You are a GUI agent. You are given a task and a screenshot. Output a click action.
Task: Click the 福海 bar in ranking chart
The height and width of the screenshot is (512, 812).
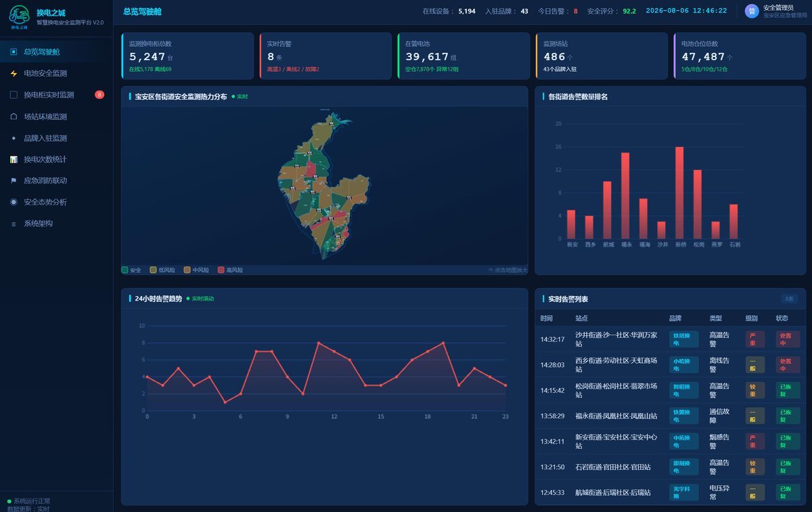644,219
